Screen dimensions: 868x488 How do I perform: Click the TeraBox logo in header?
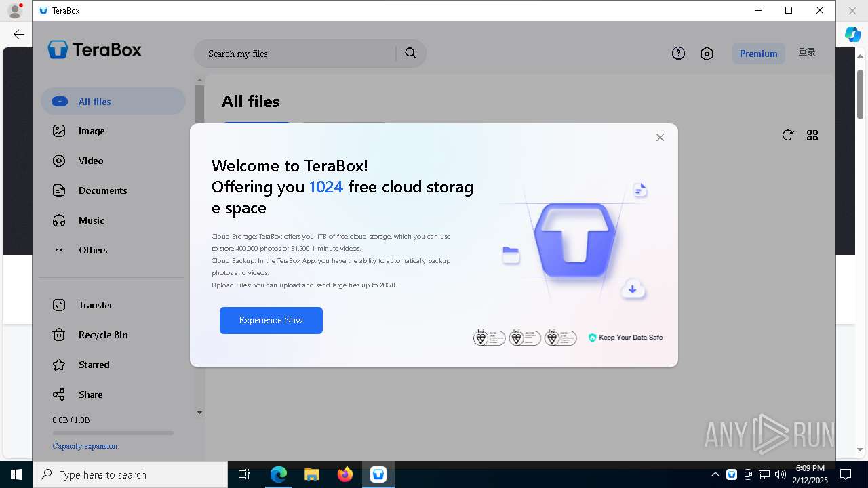click(95, 49)
